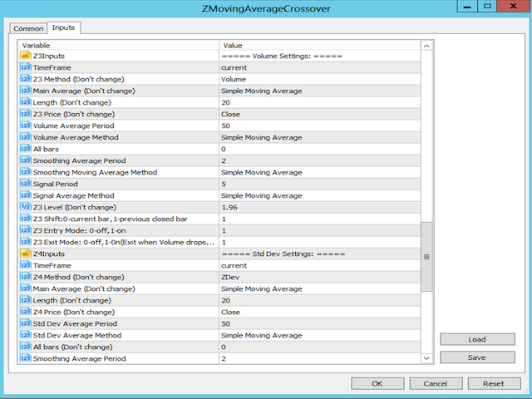The height and width of the screenshot is (399, 532).
Task: Click the integer icon beside Volume Average Method
Action: click(26, 137)
